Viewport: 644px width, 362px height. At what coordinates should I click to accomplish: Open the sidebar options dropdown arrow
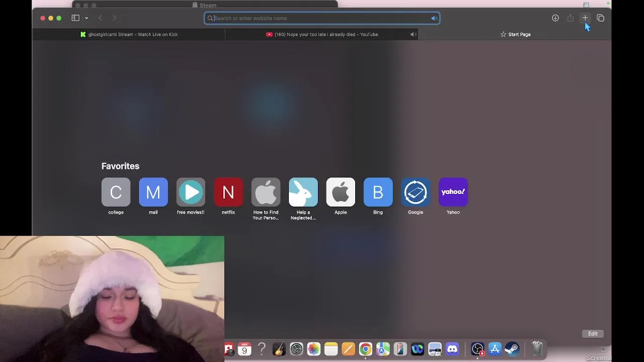(x=87, y=18)
